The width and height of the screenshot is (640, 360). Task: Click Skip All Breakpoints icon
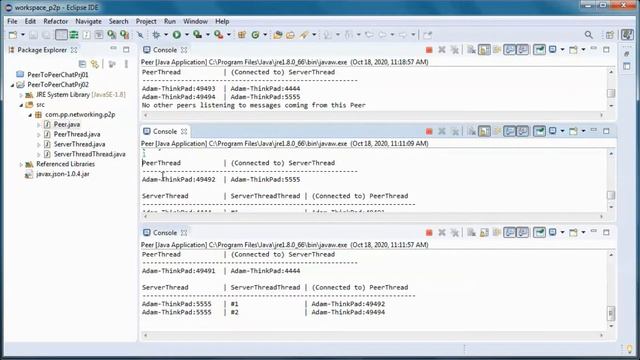[x=140, y=35]
